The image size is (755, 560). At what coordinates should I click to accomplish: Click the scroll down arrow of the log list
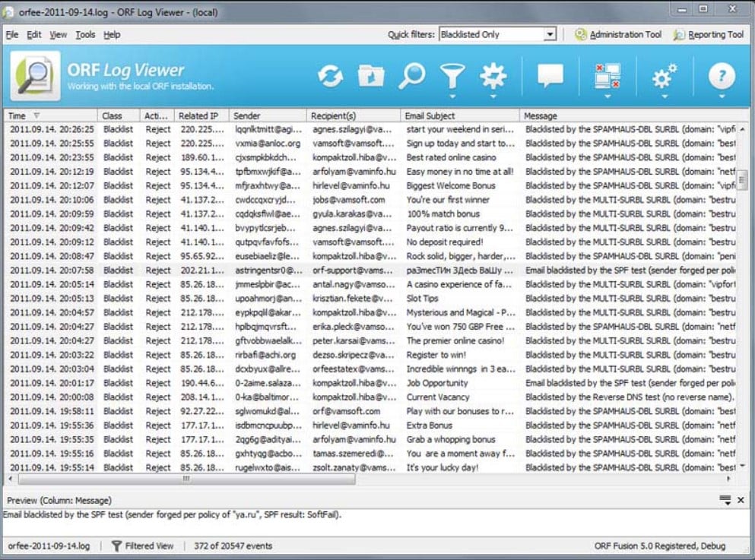click(742, 466)
